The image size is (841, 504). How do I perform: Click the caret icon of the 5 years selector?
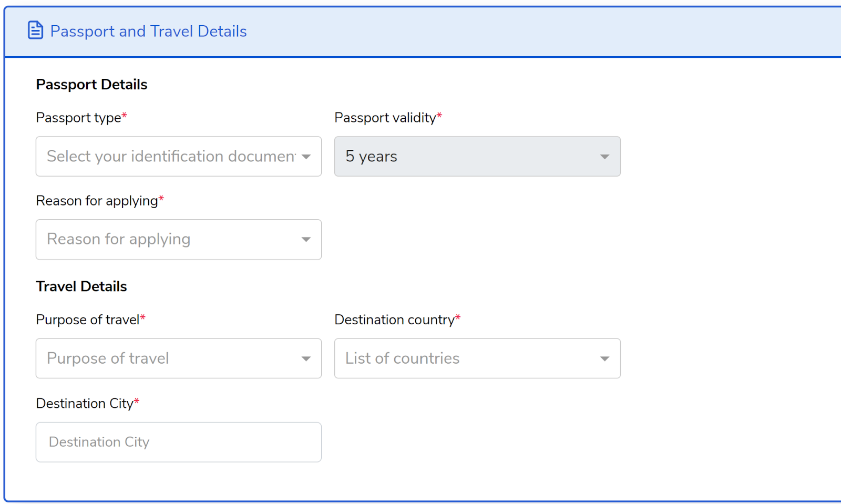click(x=604, y=157)
